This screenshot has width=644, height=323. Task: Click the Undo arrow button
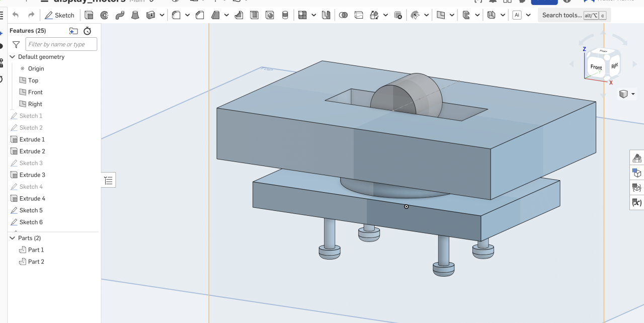pyautogui.click(x=16, y=15)
